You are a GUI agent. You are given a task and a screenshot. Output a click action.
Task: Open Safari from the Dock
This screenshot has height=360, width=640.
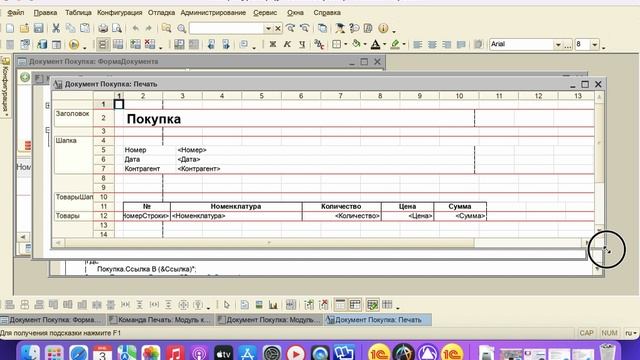[x=78, y=353]
